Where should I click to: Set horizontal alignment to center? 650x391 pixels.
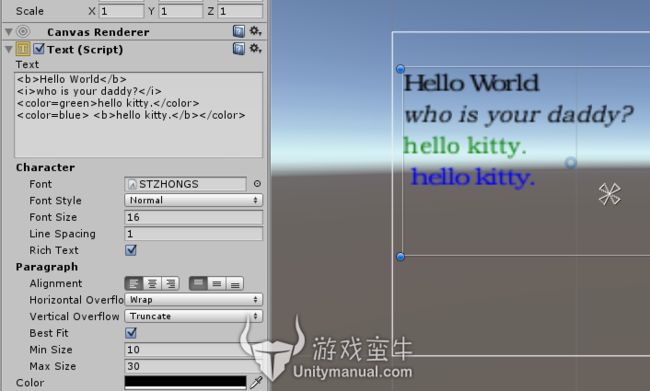152,284
